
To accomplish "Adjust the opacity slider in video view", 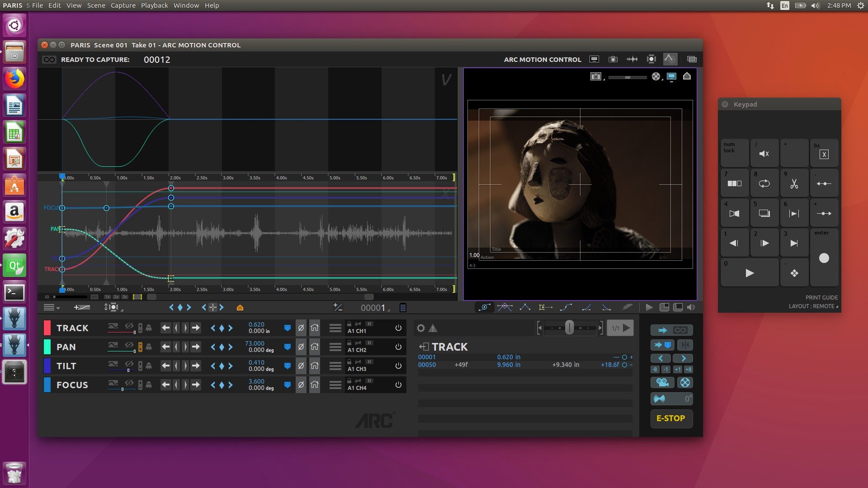I will (x=627, y=77).
